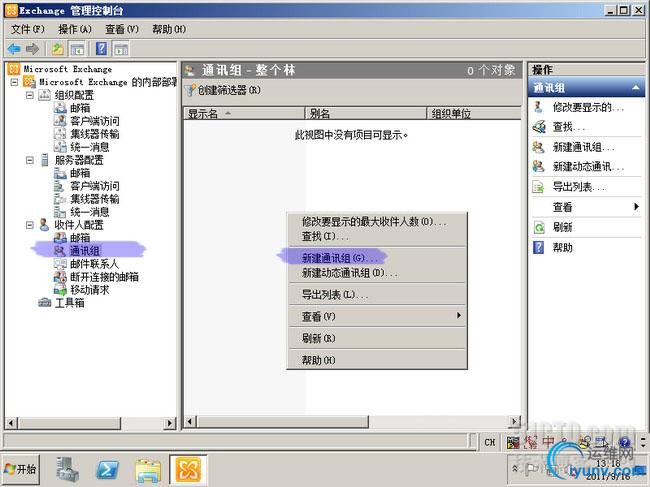Choose 导出列表(L) in the context menu

coord(377,295)
